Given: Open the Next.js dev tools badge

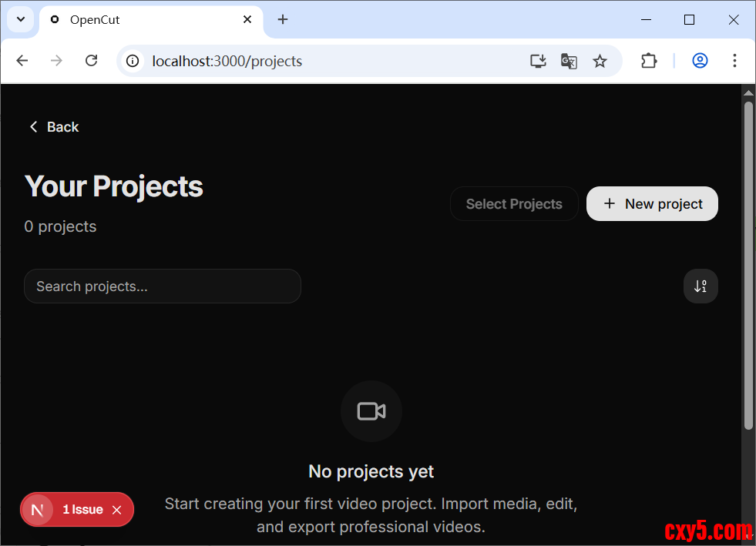Looking at the screenshot, I should coord(37,510).
